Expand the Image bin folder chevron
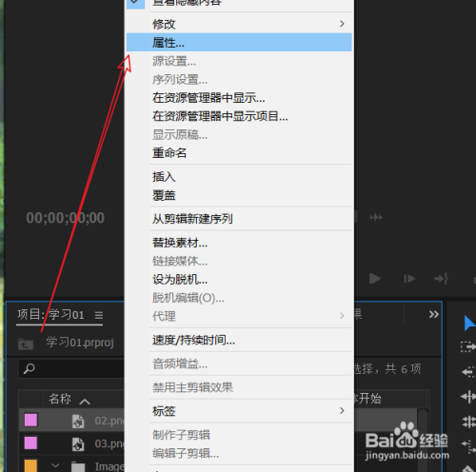Viewport: 476px width, 472px height. pos(55,465)
